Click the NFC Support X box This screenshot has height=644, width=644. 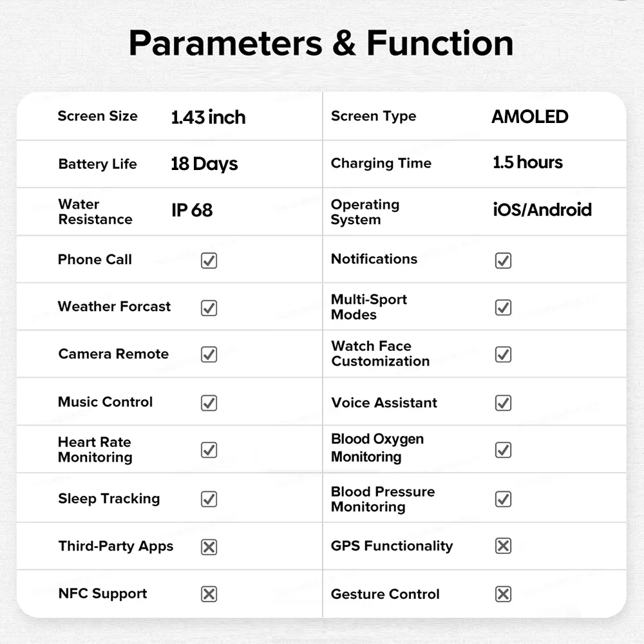(209, 594)
